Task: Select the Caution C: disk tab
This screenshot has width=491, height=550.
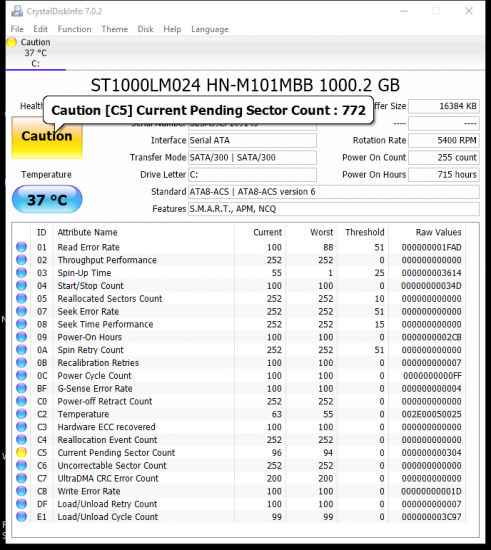Action: [x=35, y=53]
